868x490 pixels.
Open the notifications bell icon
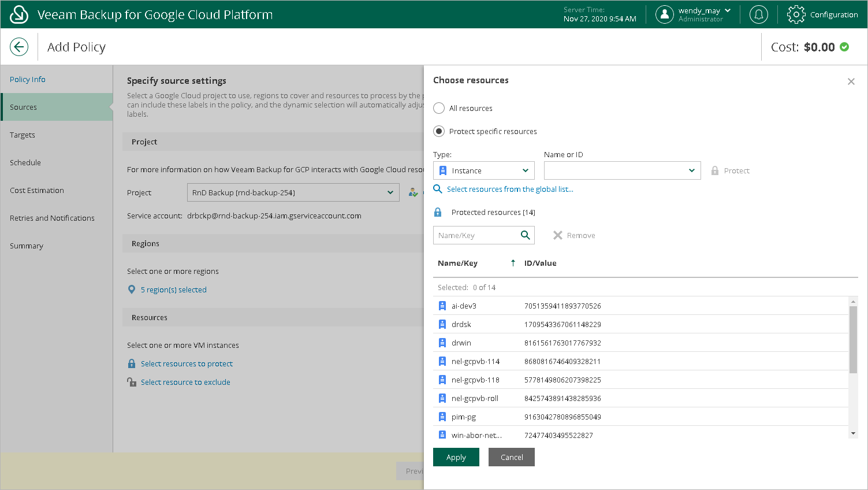[758, 14]
